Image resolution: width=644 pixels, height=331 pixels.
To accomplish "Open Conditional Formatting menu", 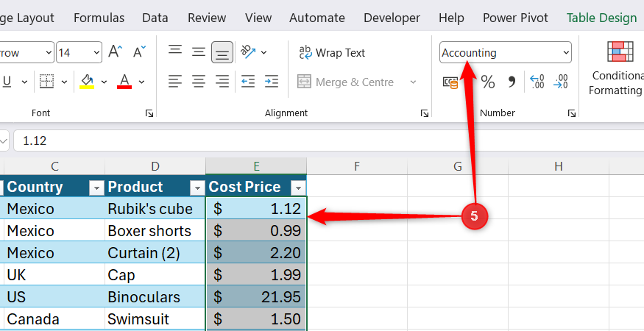I will coord(616,68).
